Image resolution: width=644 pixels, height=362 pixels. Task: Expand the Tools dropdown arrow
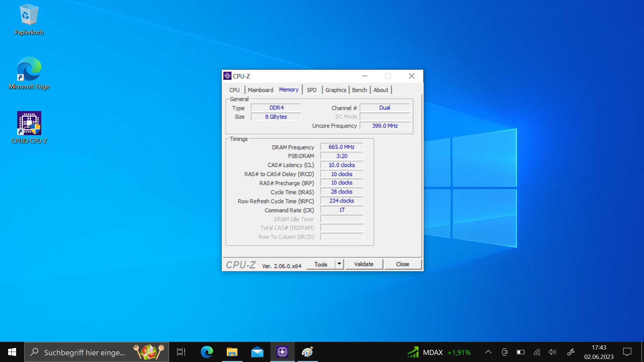point(339,264)
